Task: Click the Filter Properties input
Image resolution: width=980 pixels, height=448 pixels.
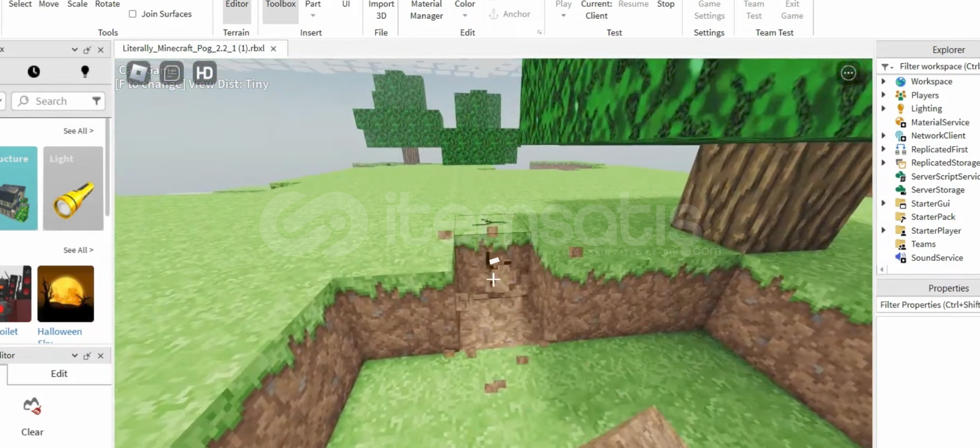Action: coord(929,305)
